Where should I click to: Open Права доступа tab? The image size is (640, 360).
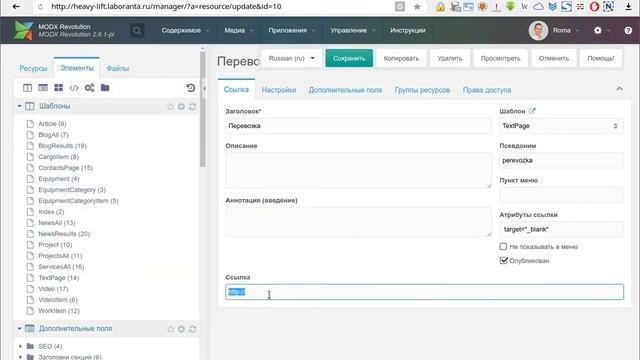pos(487,90)
